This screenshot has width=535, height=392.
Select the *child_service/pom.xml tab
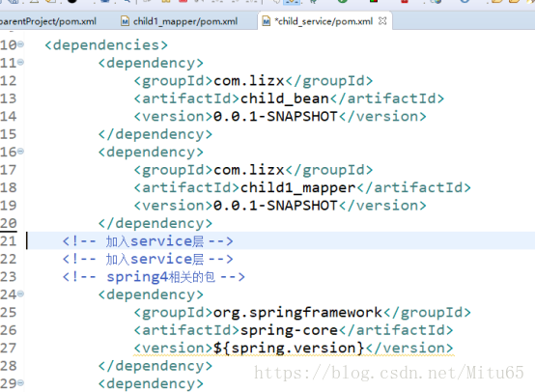324,21
